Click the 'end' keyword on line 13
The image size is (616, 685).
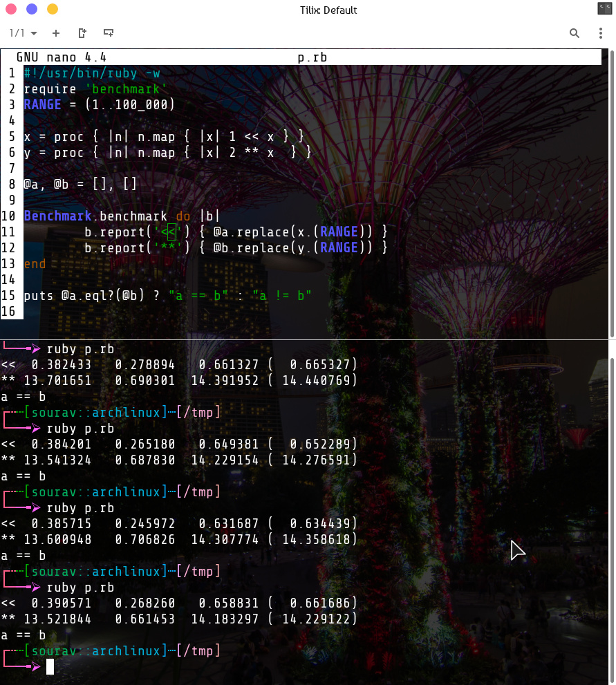coord(35,263)
